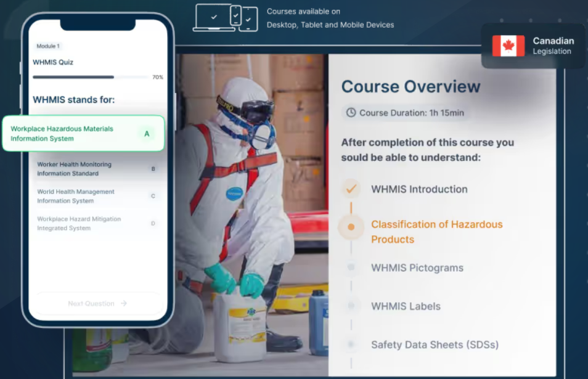
Task: Open Safety Data Sheets (SDSs) section
Action: click(x=435, y=344)
